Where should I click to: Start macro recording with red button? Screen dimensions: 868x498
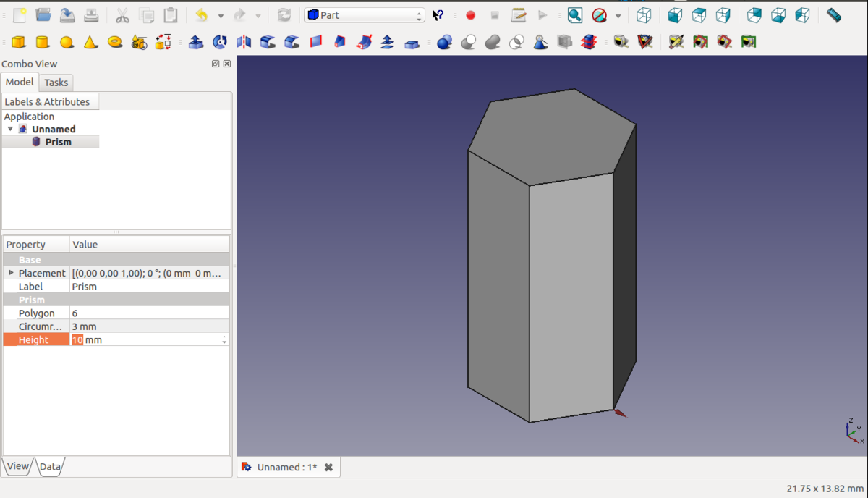(470, 15)
